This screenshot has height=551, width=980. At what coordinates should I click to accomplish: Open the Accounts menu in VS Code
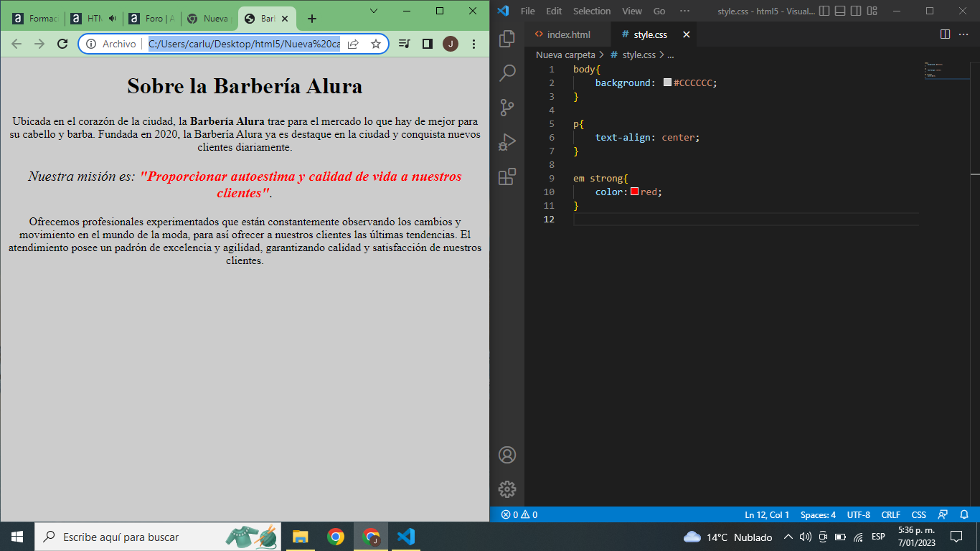pyautogui.click(x=507, y=455)
